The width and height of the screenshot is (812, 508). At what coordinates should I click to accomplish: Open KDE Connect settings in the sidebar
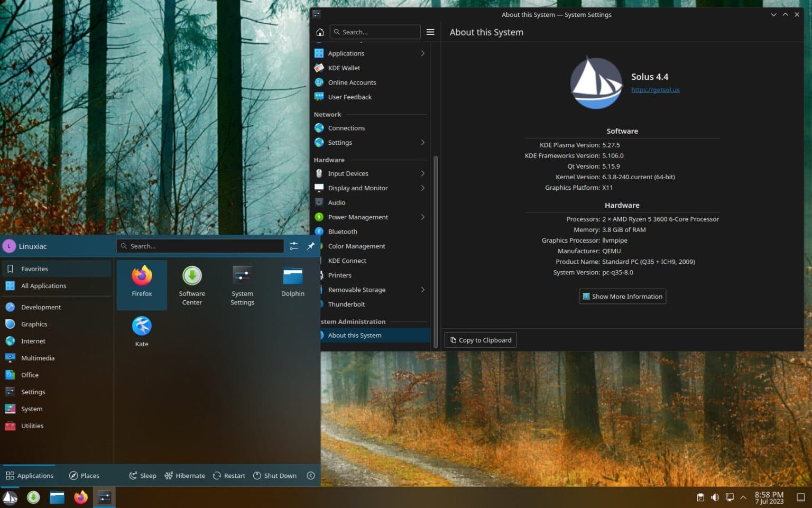click(x=347, y=261)
